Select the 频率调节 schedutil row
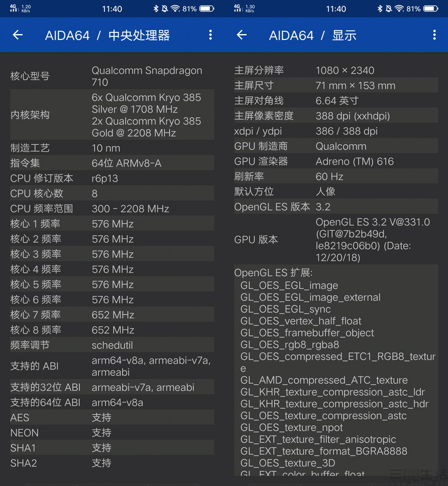The height and width of the screenshot is (486, 448). coord(112,345)
